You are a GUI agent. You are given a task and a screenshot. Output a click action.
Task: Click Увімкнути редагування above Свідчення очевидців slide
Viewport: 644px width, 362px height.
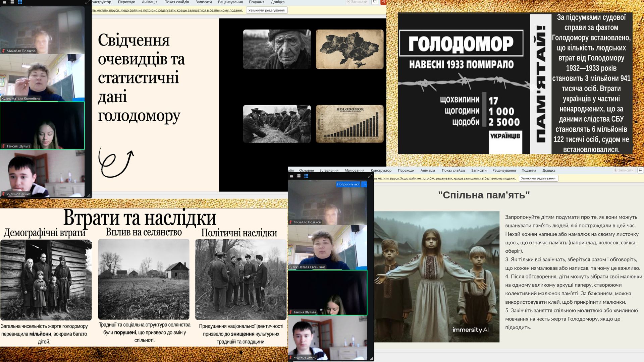click(x=266, y=10)
